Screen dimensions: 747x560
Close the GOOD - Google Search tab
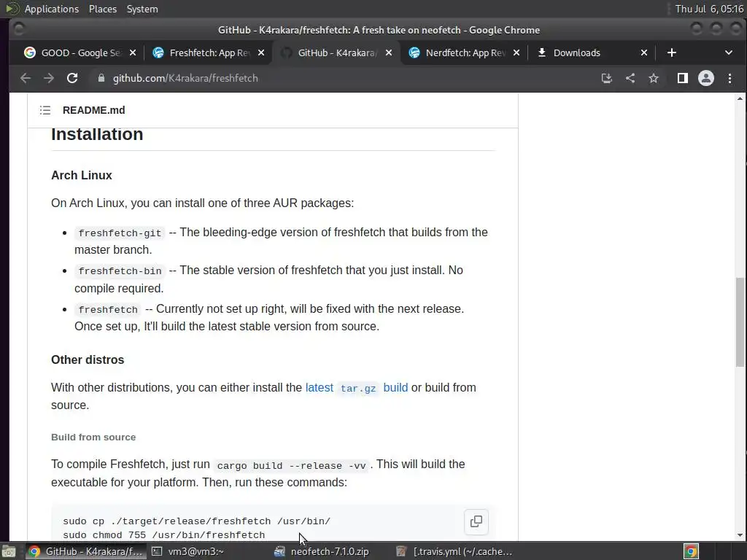click(133, 52)
